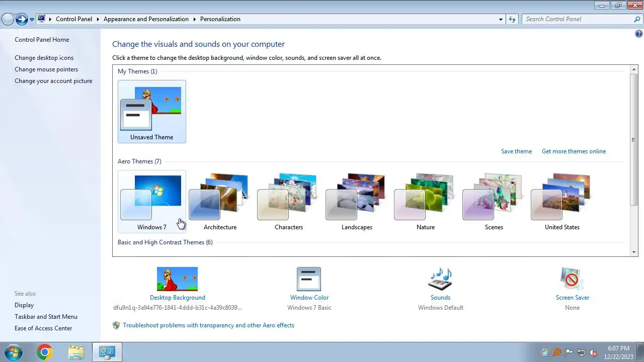
Task: Click the network tray icon
Action: click(581, 352)
